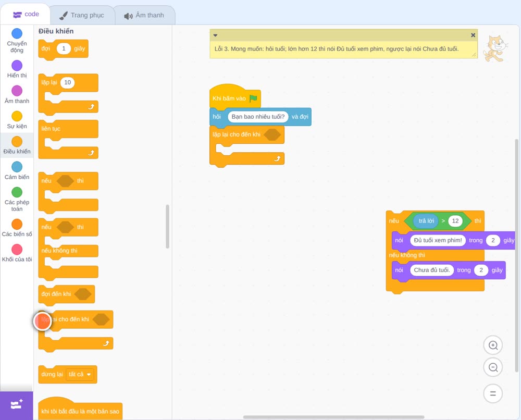
Task: Click the green flag on hat block
Action: (x=254, y=98)
